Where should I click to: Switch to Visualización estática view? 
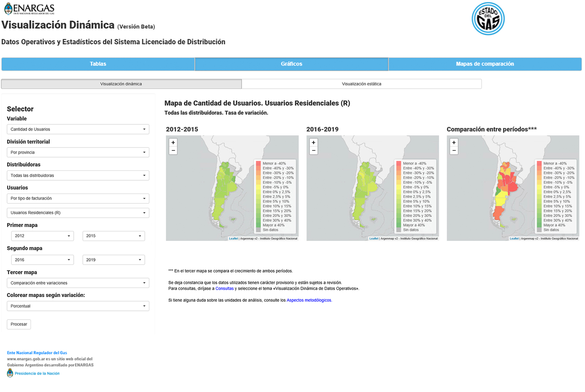[x=361, y=84]
